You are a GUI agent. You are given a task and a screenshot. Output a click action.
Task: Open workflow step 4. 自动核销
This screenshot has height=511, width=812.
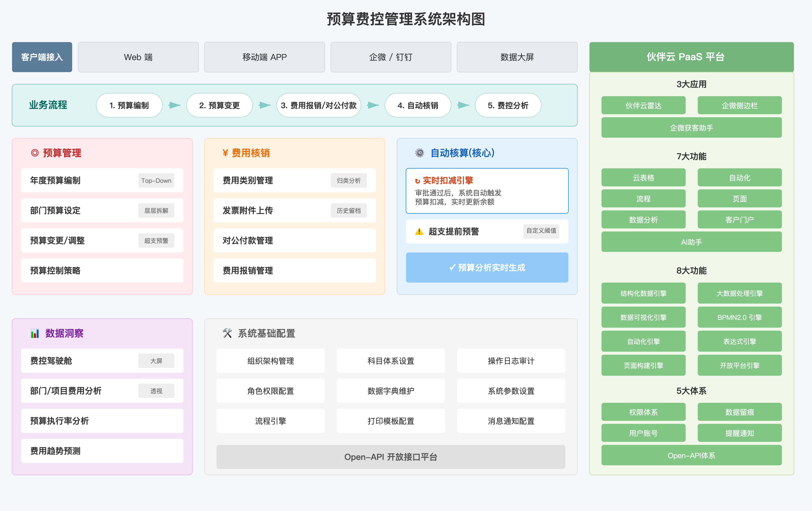[417, 105]
